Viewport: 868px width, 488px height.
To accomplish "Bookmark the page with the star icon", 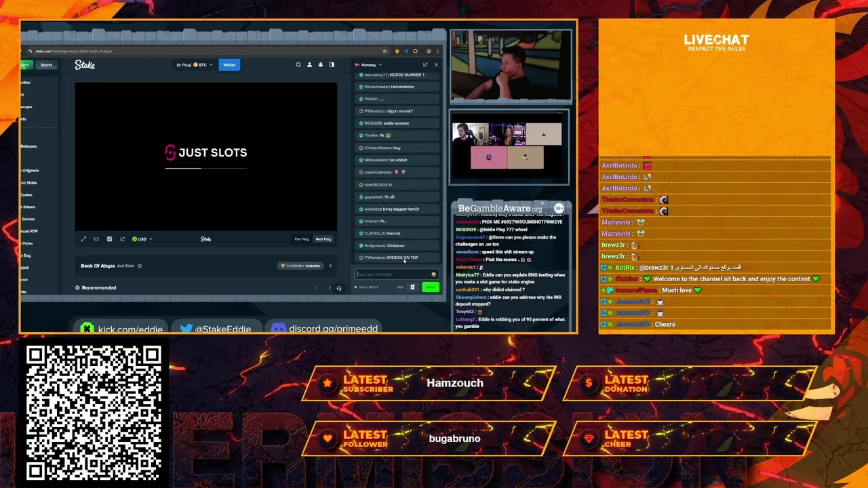I will click(384, 51).
